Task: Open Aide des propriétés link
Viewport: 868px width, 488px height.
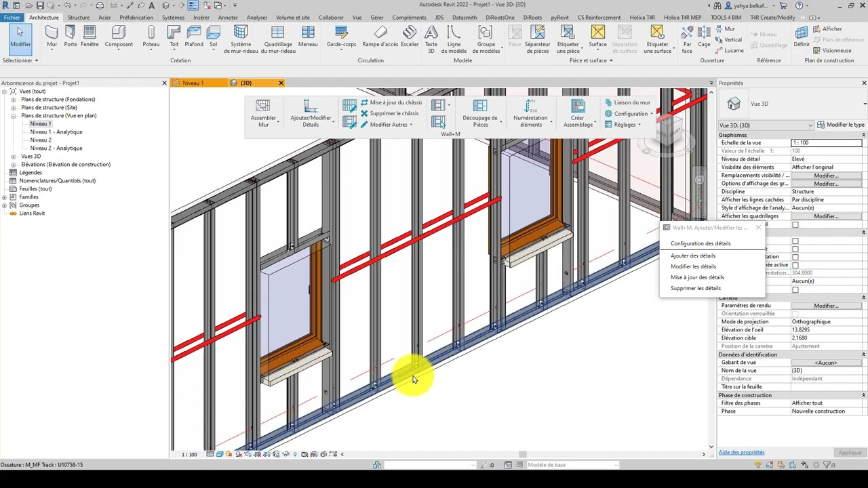Action: 741,452
